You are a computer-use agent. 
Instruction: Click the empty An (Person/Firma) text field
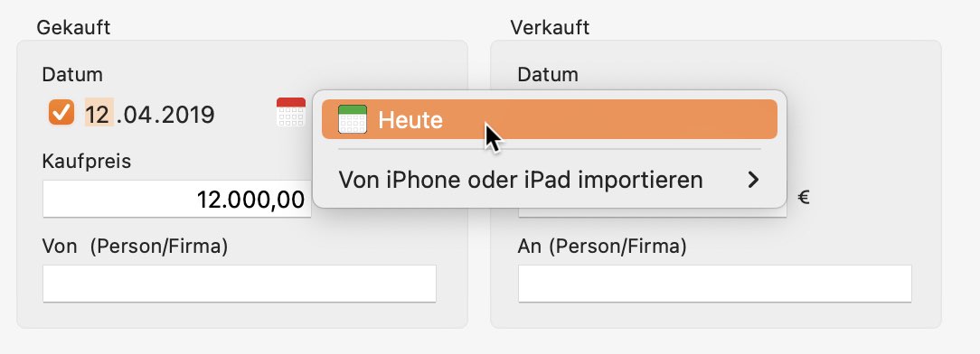click(714, 284)
